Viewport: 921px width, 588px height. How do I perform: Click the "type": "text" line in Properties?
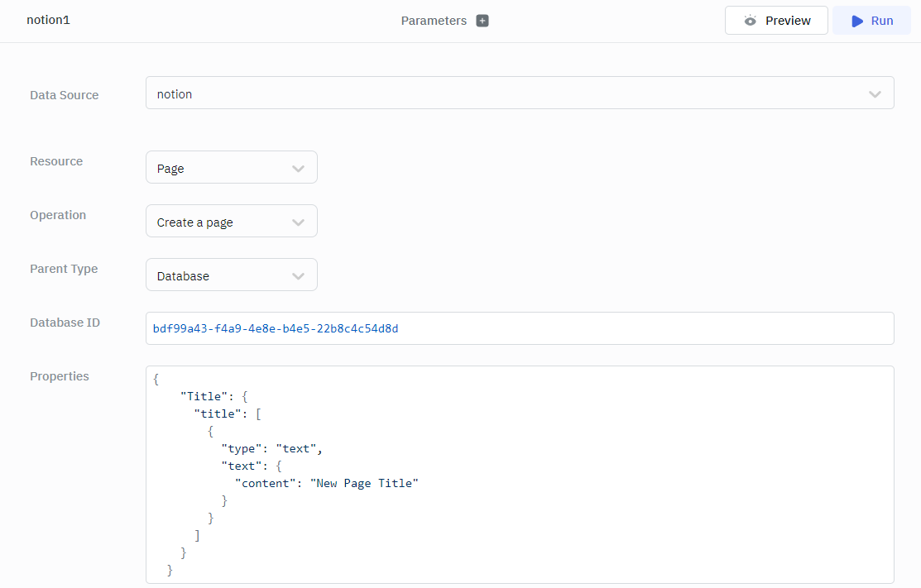tap(271, 448)
